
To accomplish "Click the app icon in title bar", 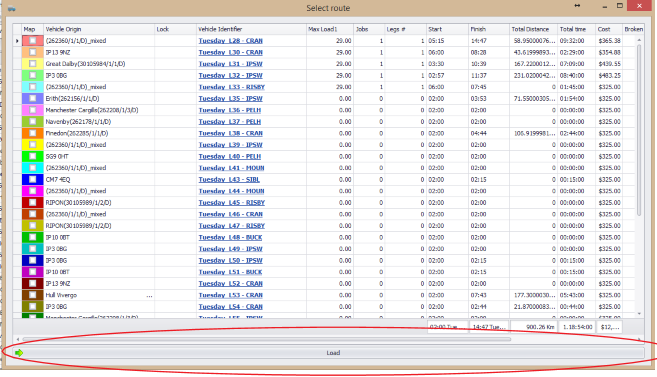I will 11,8.
